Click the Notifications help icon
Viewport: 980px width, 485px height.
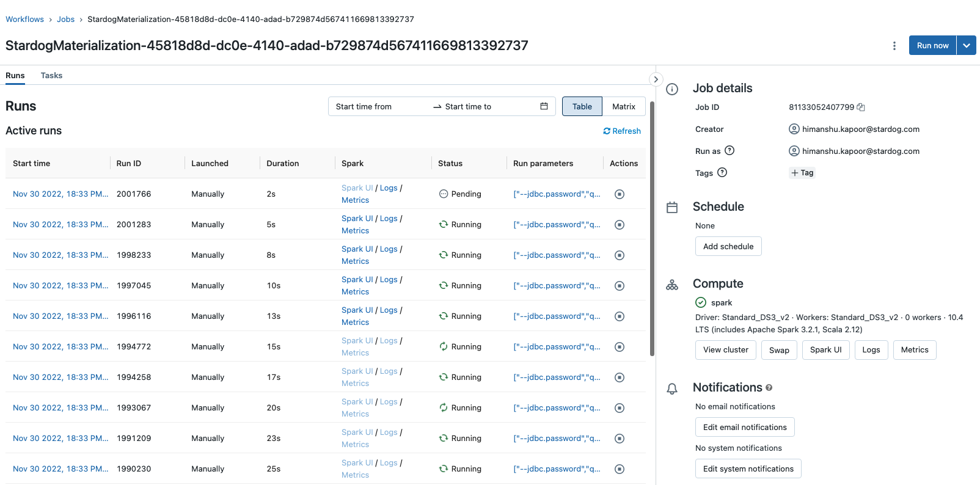769,388
